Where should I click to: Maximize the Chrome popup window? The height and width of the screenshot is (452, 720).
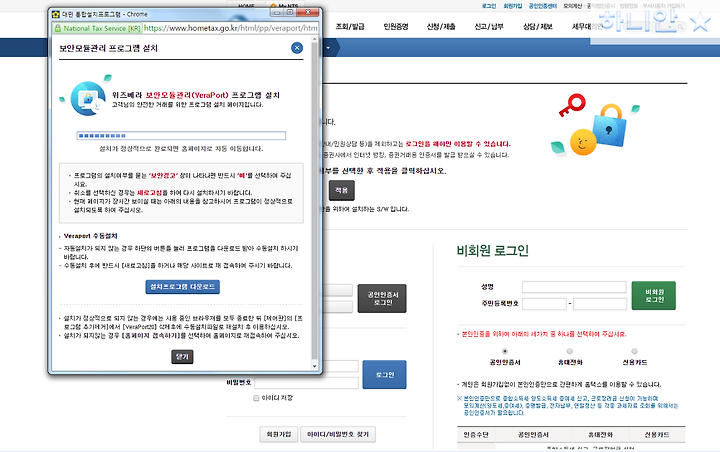coord(290,12)
